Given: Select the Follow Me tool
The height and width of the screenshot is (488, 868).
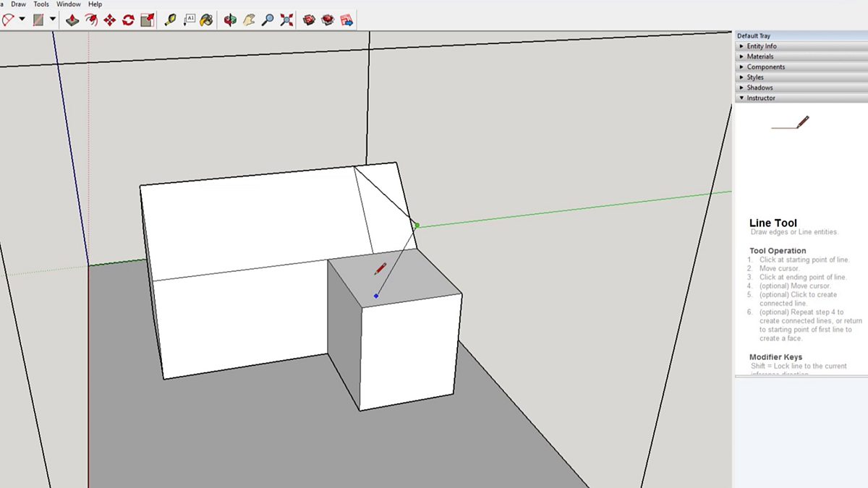Looking at the screenshot, I should click(x=91, y=20).
